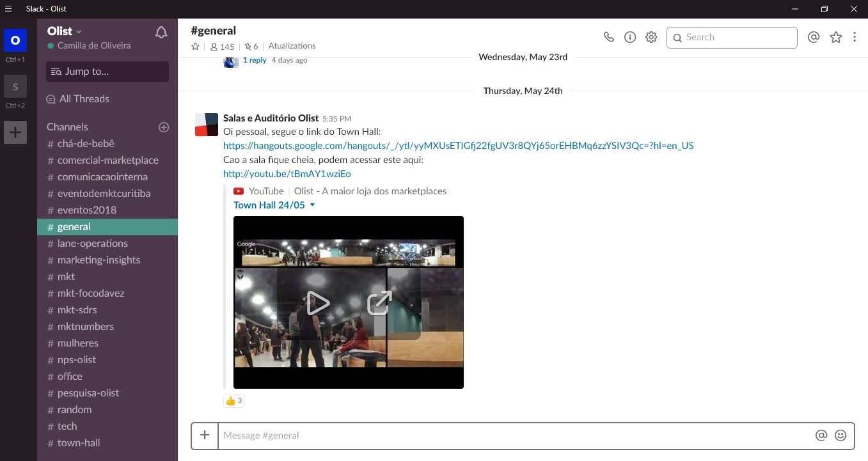Open Salas e Auditório Olist profile name
Image resolution: width=868 pixels, height=461 pixels.
click(271, 118)
